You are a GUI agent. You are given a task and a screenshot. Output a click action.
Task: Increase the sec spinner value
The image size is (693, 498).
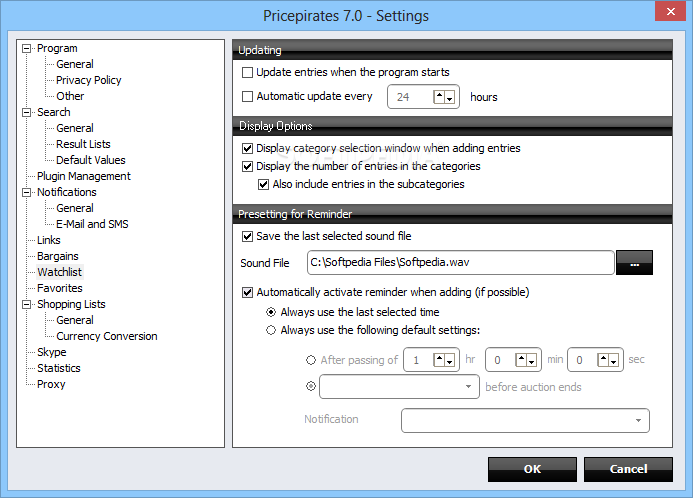click(x=603, y=360)
